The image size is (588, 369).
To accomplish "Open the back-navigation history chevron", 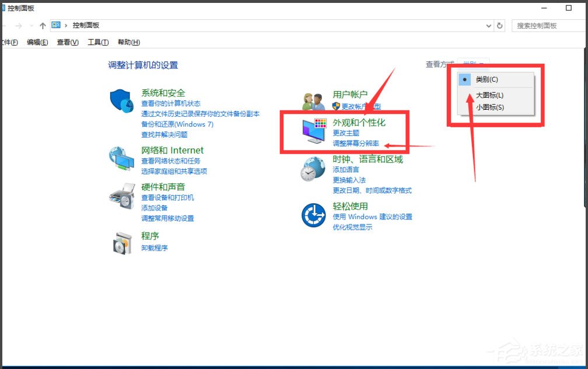I will pyautogui.click(x=32, y=25).
